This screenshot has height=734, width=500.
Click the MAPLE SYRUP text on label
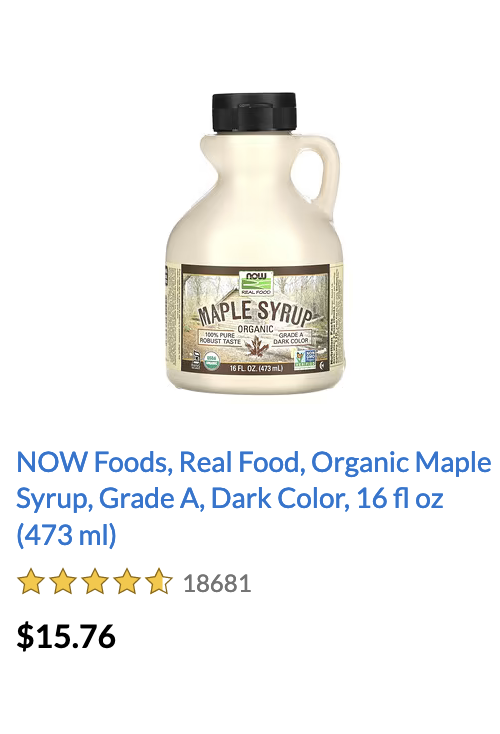pyautogui.click(x=255, y=313)
